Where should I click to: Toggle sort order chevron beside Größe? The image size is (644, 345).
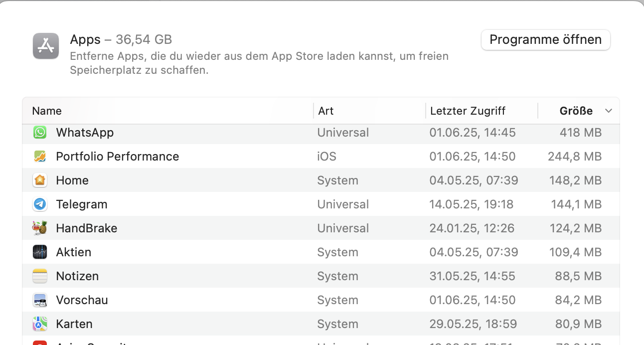pos(608,111)
